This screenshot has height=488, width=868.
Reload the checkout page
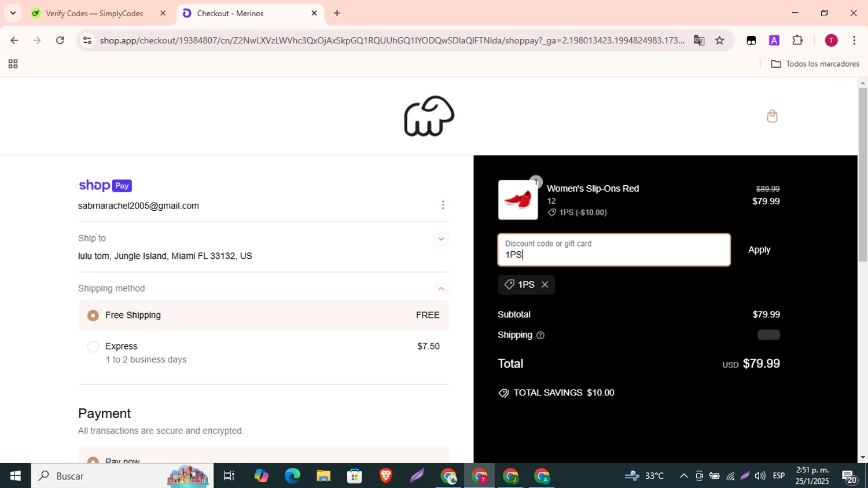60,41
